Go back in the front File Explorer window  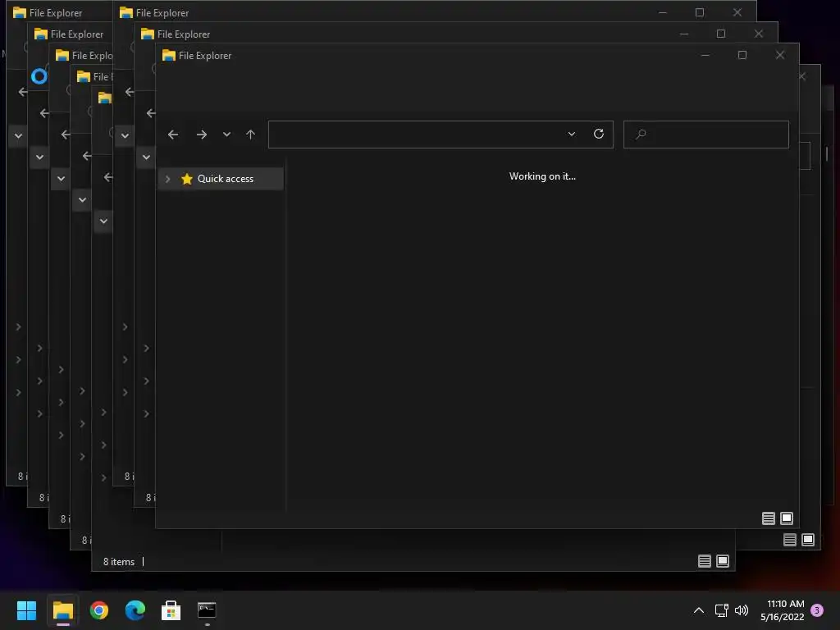[173, 135]
